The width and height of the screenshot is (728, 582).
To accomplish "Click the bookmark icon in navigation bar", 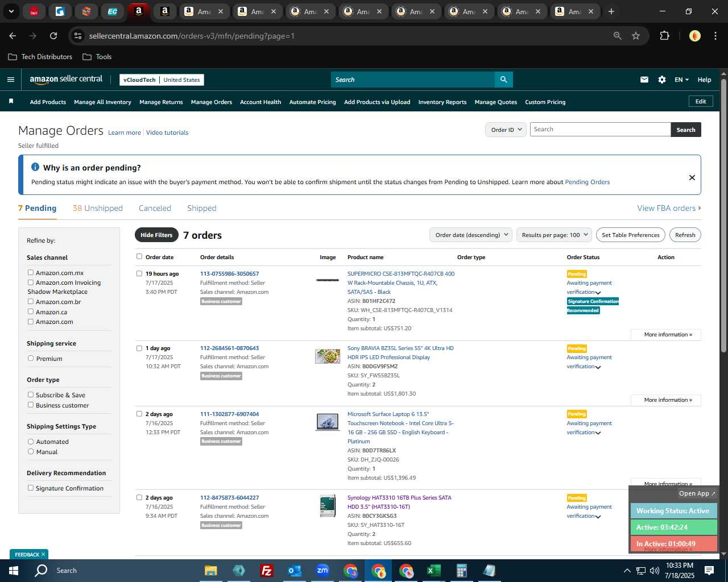I will coord(11,101).
